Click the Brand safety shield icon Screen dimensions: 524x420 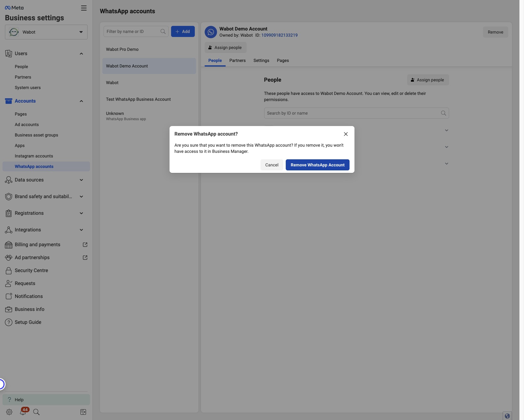tap(9, 197)
